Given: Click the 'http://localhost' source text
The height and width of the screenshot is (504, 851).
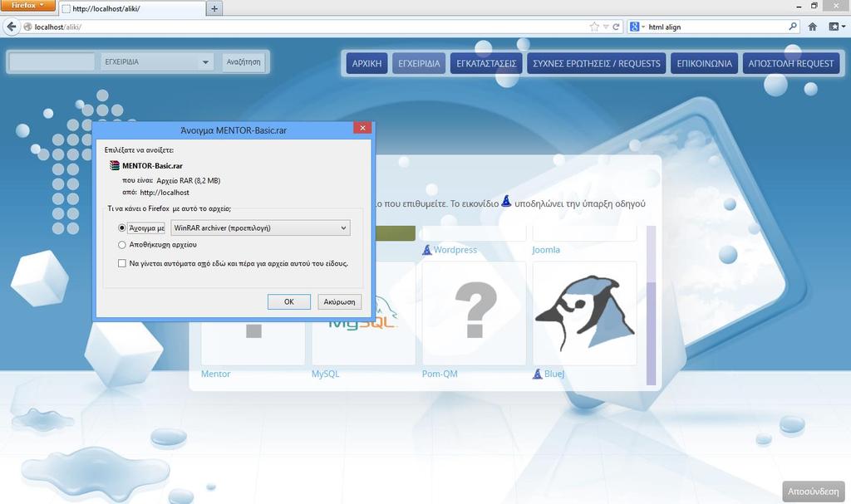Looking at the screenshot, I should click(x=165, y=193).
